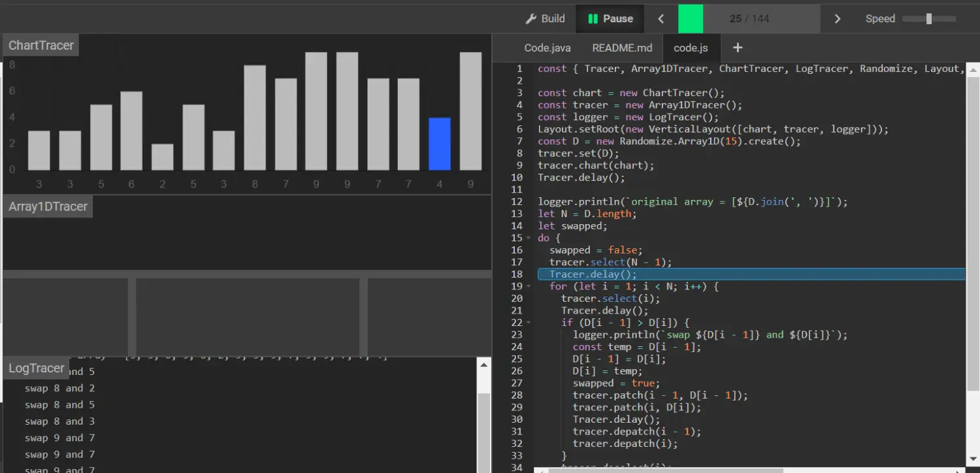Click the LogTracer panel label
The width and height of the screenshot is (980, 473).
click(37, 368)
